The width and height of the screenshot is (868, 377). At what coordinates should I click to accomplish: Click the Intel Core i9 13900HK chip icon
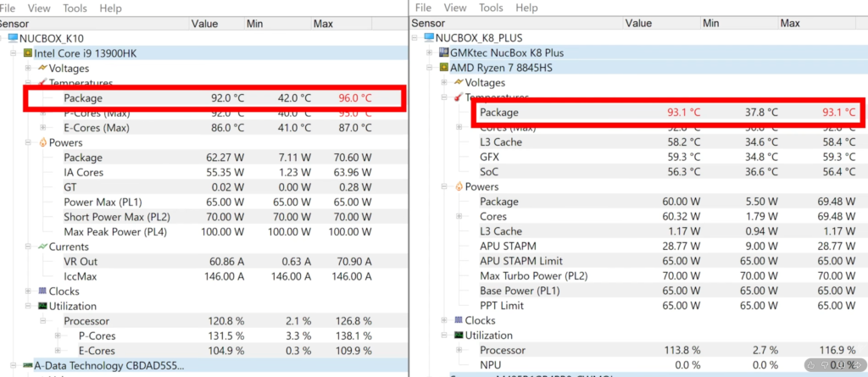click(28, 53)
